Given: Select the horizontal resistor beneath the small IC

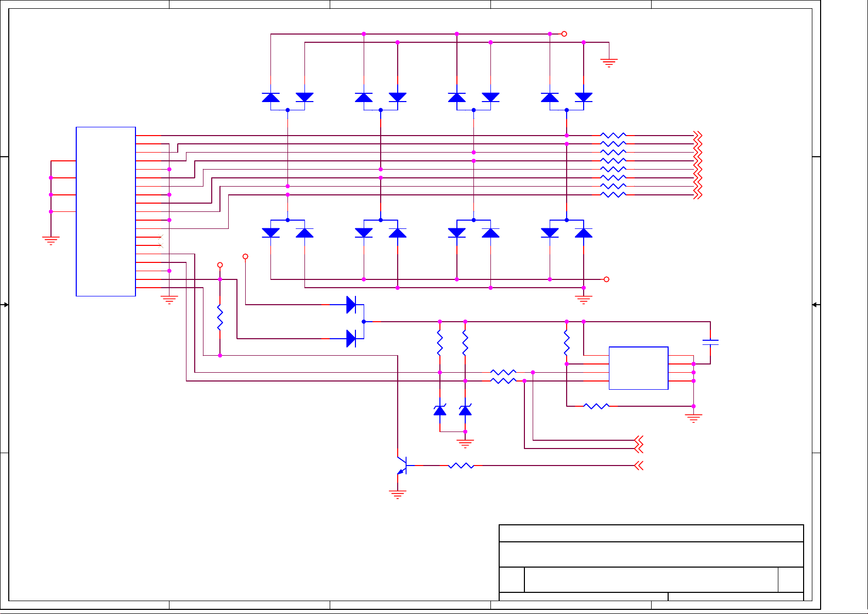Looking at the screenshot, I should click(x=597, y=406).
